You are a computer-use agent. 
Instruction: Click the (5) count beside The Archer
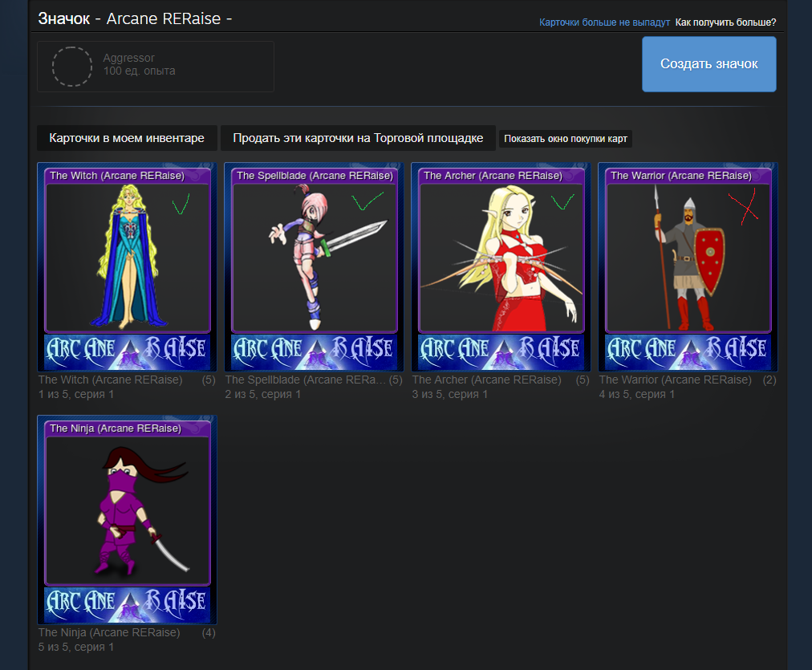[x=583, y=380]
